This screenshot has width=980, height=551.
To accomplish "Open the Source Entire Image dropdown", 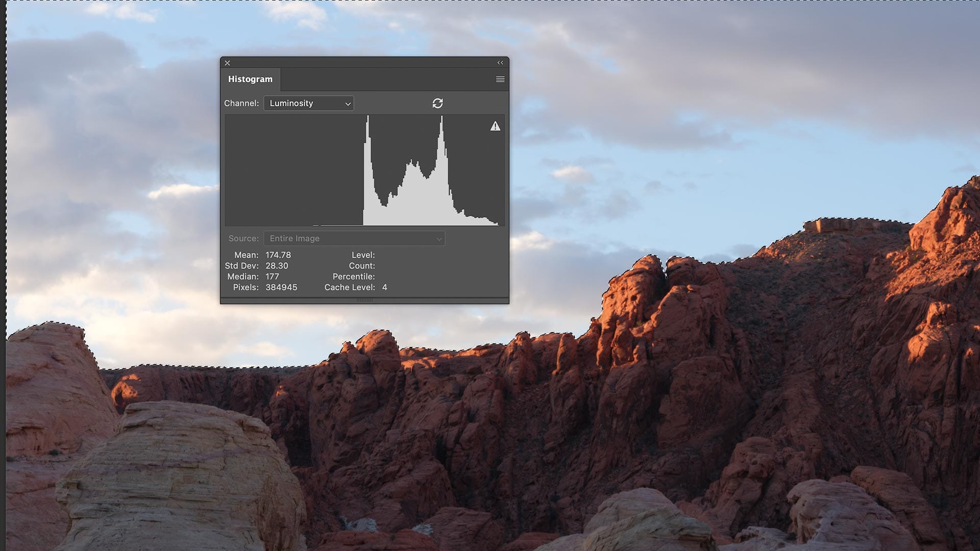I will click(354, 238).
